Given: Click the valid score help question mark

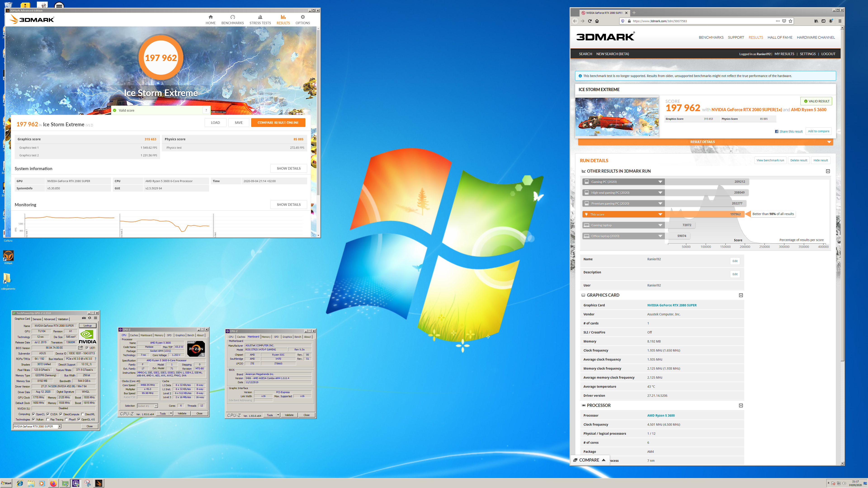Looking at the screenshot, I should click(x=206, y=110).
